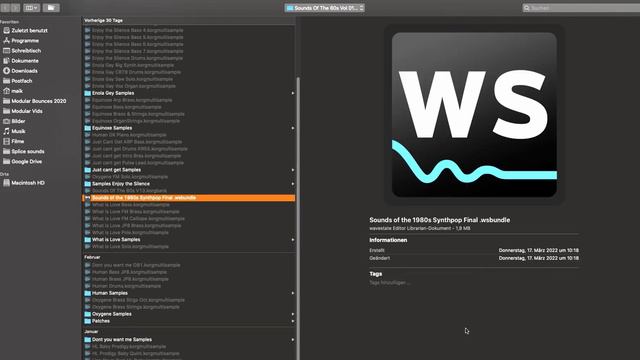Open Macintosh HD in the sidebar

coord(24,183)
